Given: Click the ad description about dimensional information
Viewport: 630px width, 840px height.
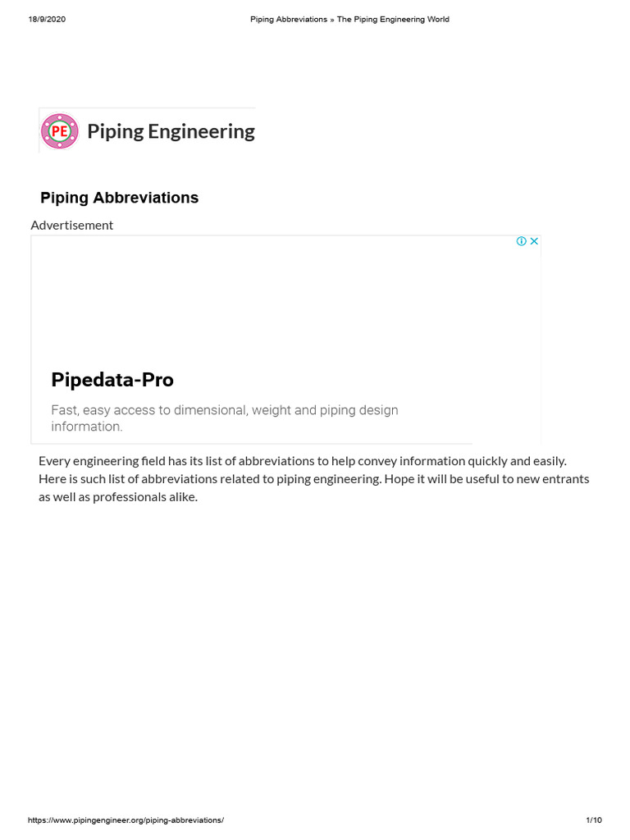Looking at the screenshot, I should [x=224, y=418].
